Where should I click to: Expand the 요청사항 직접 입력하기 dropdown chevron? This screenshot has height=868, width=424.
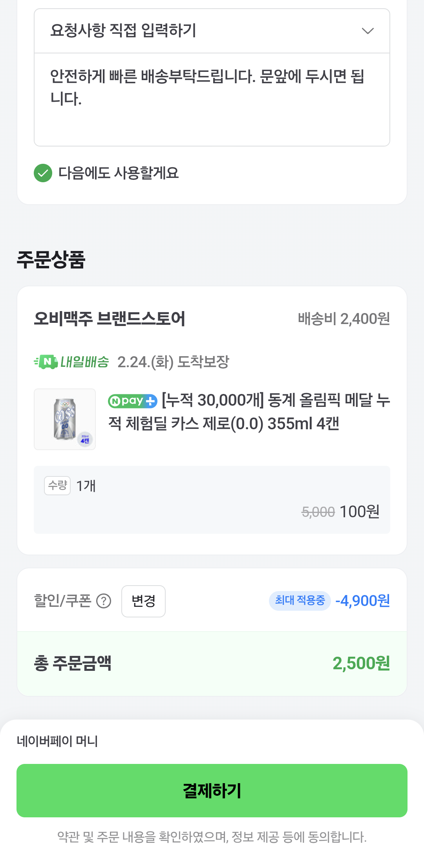tap(367, 31)
